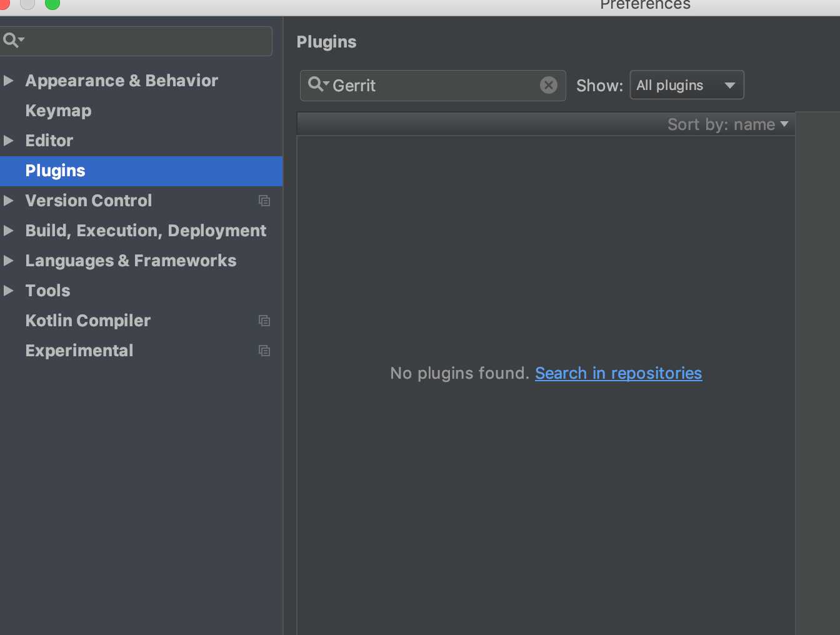Clear the Gerrit plugin search text
This screenshot has height=635, width=840.
pos(548,85)
